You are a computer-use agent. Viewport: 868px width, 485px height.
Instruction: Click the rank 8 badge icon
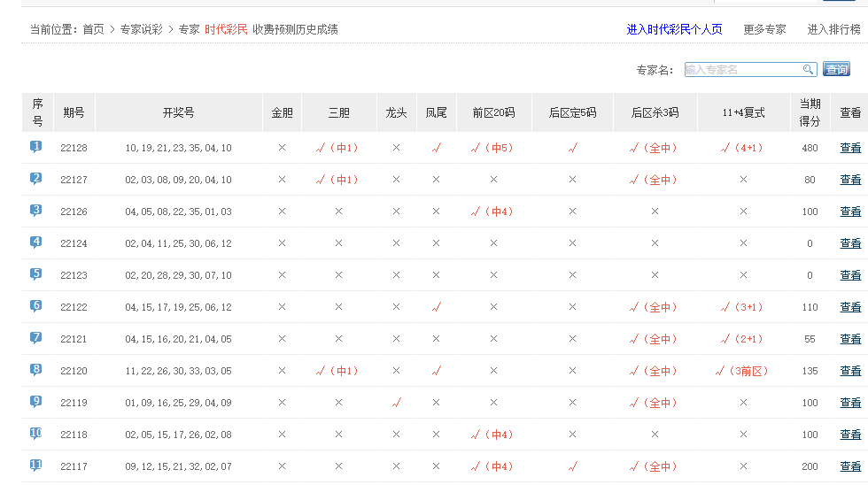[x=36, y=370]
